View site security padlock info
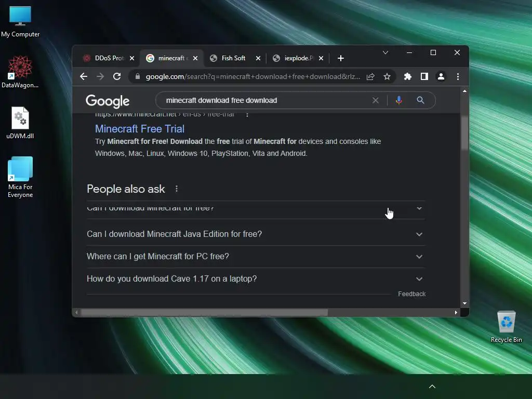The width and height of the screenshot is (532, 399). [137, 76]
